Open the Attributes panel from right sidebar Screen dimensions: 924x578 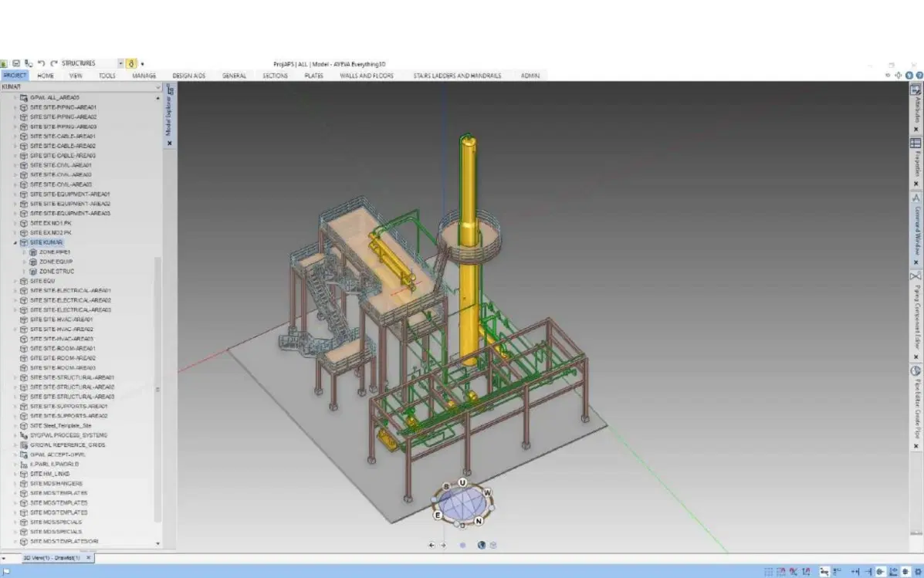pyautogui.click(x=916, y=91)
